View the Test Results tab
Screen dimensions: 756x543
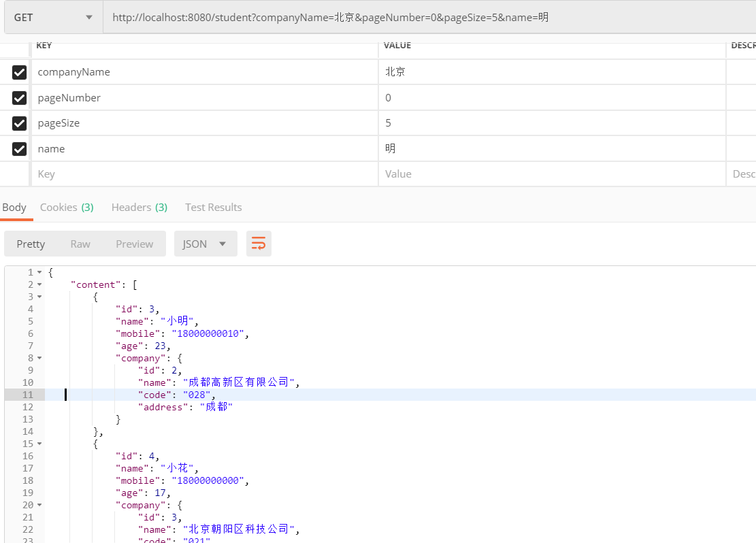pos(213,207)
